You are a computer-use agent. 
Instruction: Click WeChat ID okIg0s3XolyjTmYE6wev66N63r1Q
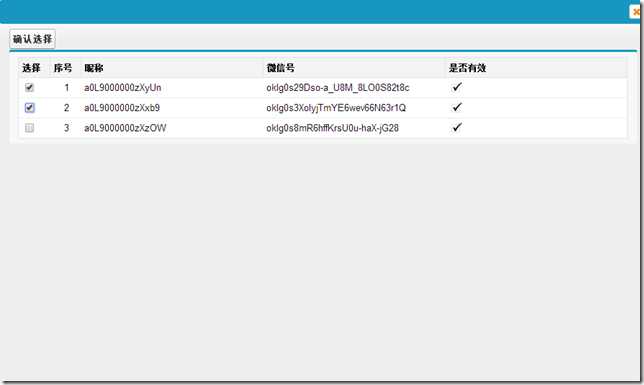point(336,108)
